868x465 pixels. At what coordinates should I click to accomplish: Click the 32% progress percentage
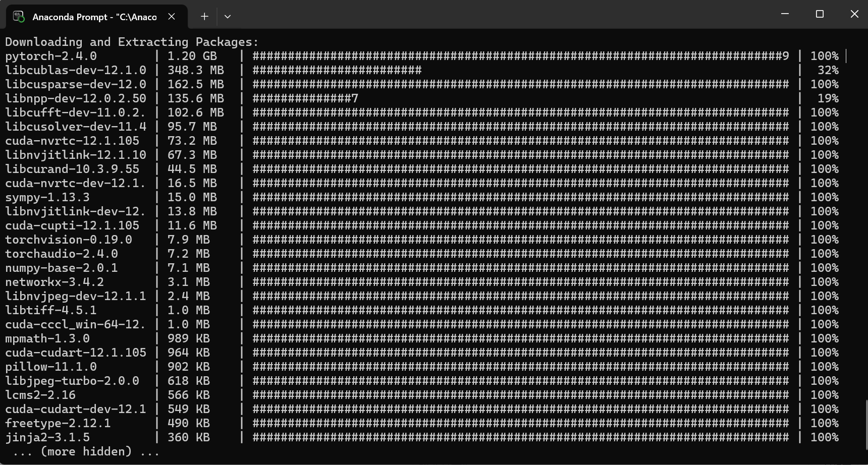tap(828, 70)
